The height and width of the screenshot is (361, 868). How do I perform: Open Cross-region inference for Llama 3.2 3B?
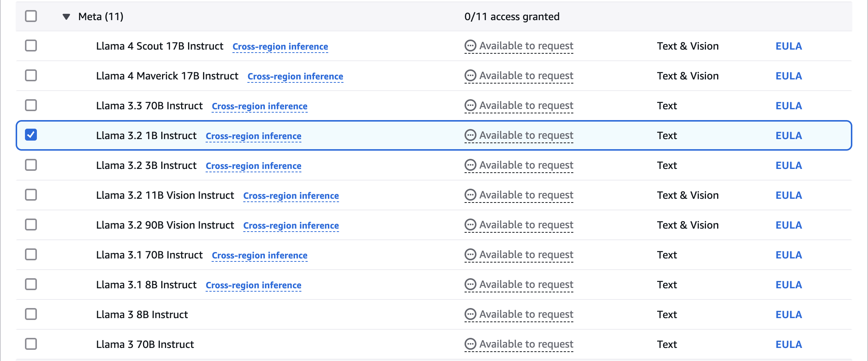point(254,166)
